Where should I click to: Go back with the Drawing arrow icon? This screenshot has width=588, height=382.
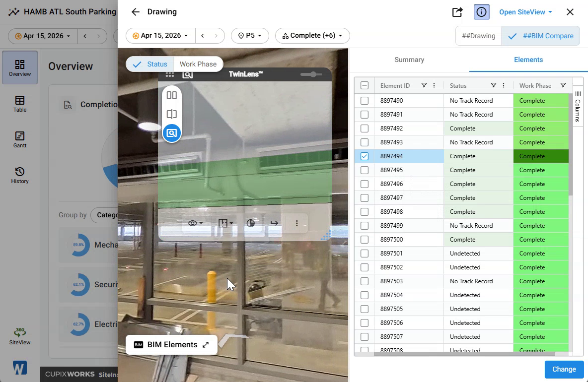(136, 12)
